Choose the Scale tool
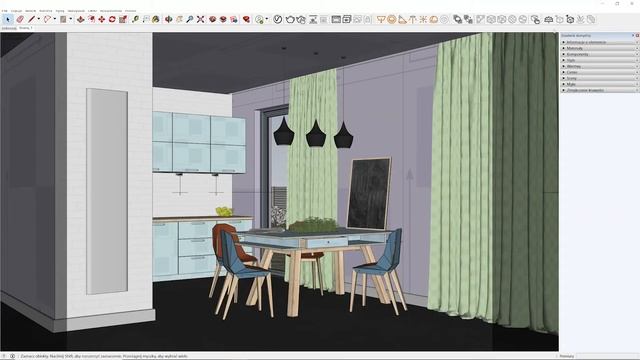The width and height of the screenshot is (640, 360). (x=123, y=19)
